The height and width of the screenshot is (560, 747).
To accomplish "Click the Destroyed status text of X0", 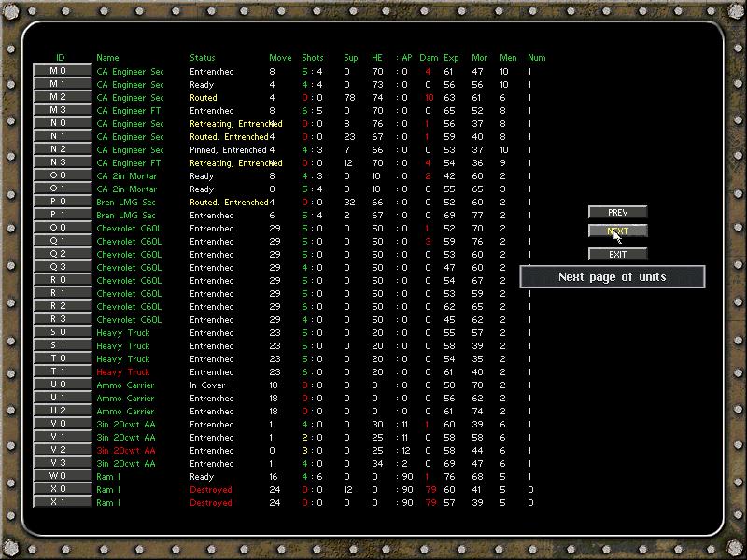I will coord(212,489).
